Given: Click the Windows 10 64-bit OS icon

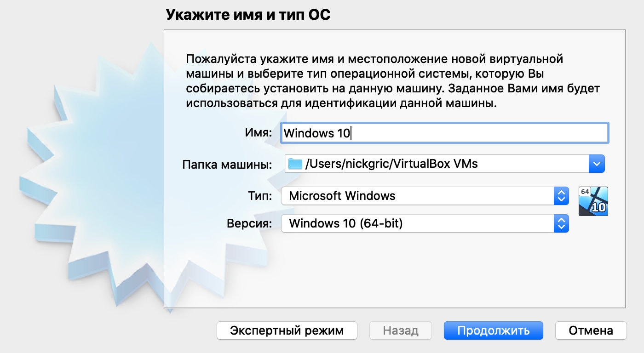Looking at the screenshot, I should point(593,201).
